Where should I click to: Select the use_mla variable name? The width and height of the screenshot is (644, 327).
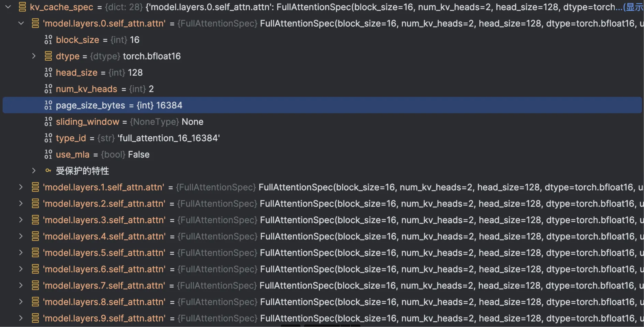pyautogui.click(x=72, y=155)
